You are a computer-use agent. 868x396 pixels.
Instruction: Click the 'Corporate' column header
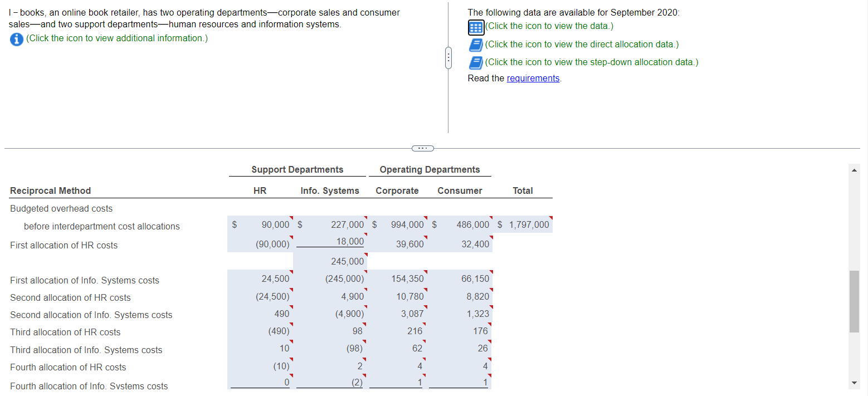[397, 190]
